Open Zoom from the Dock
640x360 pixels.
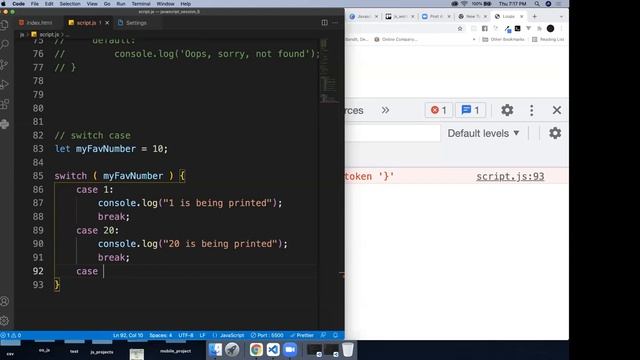tap(290, 349)
